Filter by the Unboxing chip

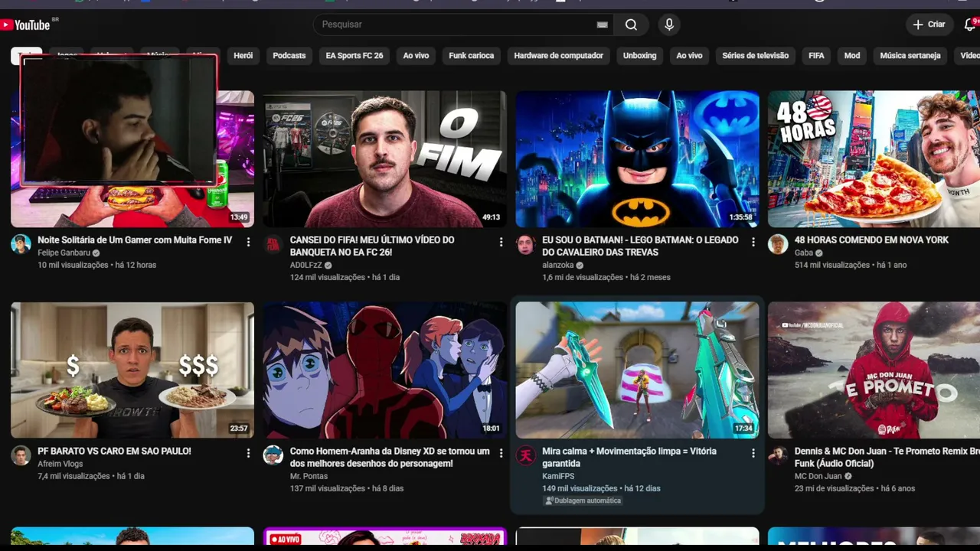point(640,56)
